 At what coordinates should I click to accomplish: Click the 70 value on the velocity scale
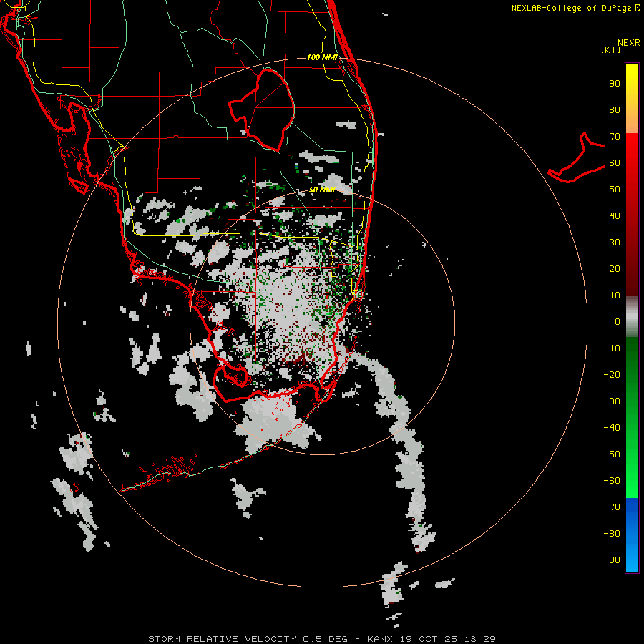(615, 137)
